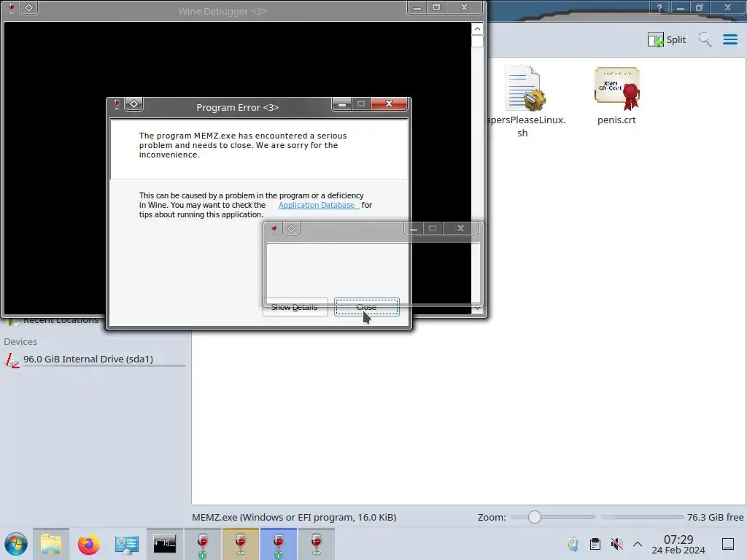The width and height of the screenshot is (747, 560).
Task: Click the Wine Debugger scrollbar down arrow
Action: (477, 308)
